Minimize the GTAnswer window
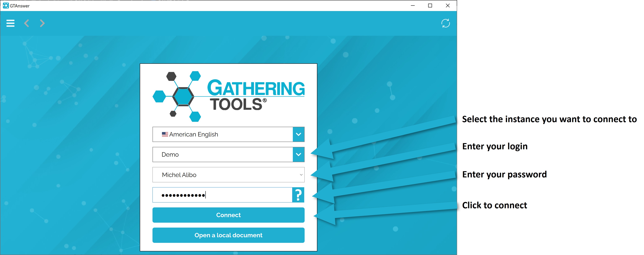This screenshot has width=644, height=255. click(x=413, y=5)
